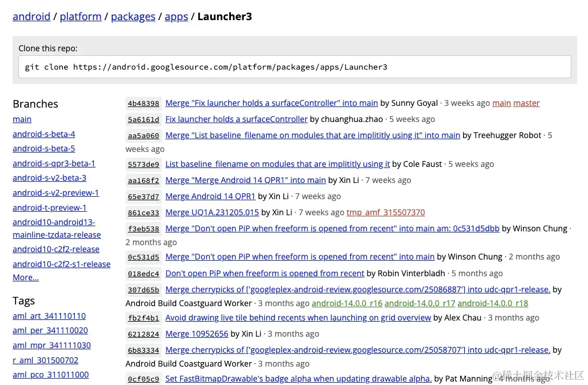Open branch android-s-qpr3-beta-1
588x385 pixels.
coord(54,163)
